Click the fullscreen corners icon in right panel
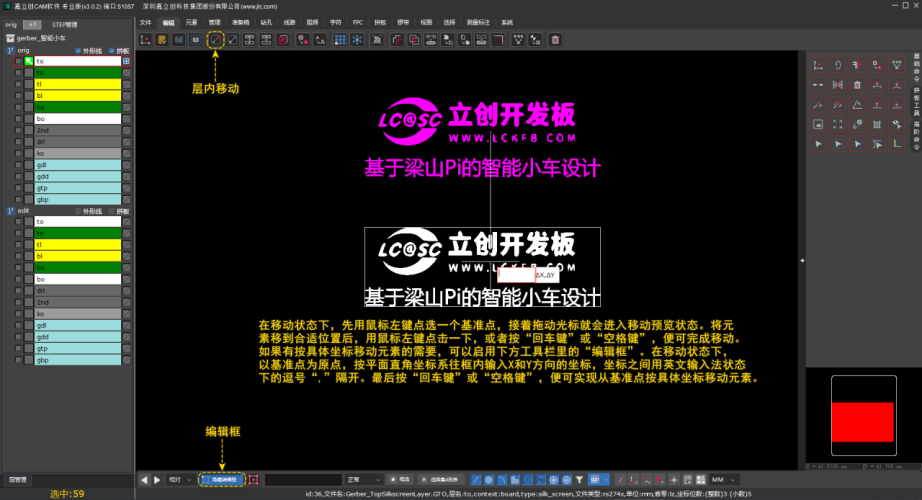 point(837,125)
